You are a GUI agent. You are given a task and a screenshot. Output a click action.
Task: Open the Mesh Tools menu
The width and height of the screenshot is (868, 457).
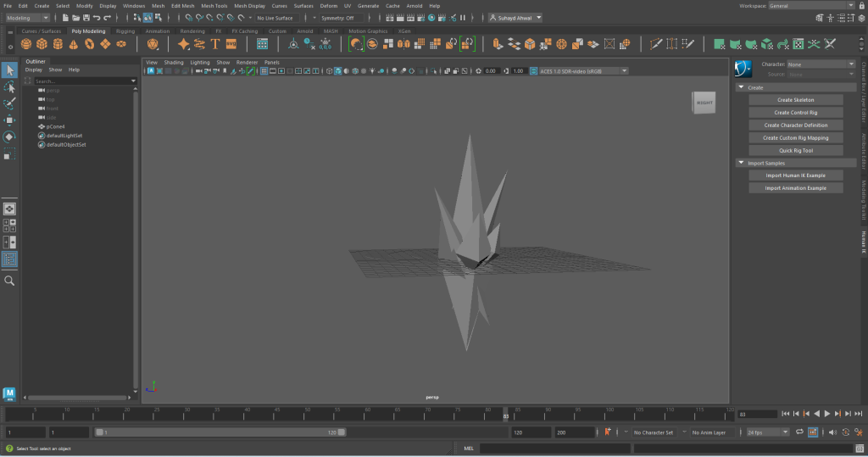[214, 6]
